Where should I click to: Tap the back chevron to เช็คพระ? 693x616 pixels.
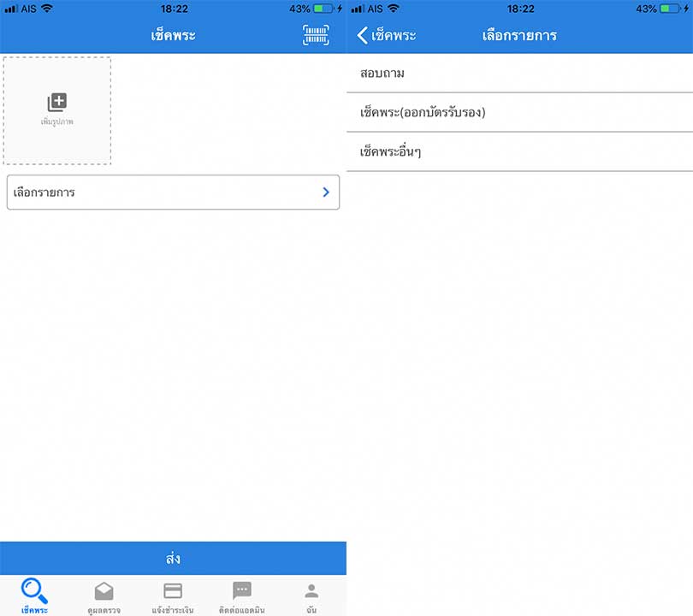pos(364,35)
